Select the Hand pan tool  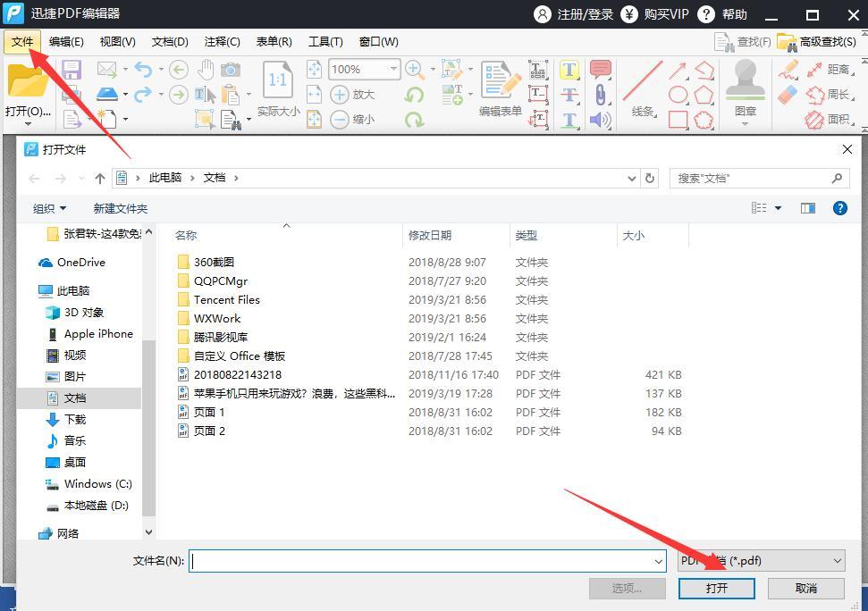click(x=206, y=70)
